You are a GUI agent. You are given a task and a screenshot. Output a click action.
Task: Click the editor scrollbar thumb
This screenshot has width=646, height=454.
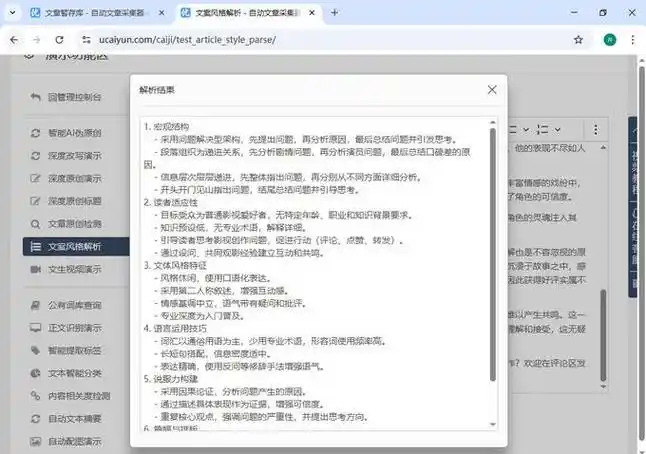coord(603,335)
